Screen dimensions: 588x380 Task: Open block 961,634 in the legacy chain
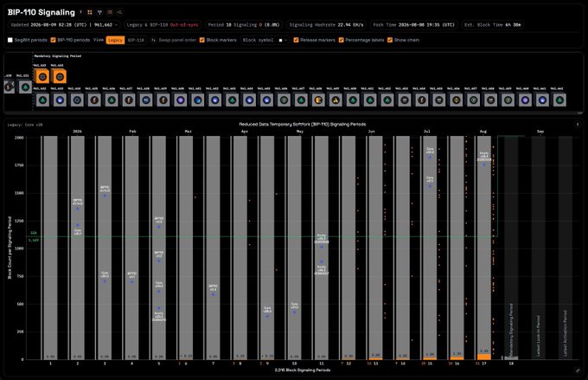click(77, 100)
